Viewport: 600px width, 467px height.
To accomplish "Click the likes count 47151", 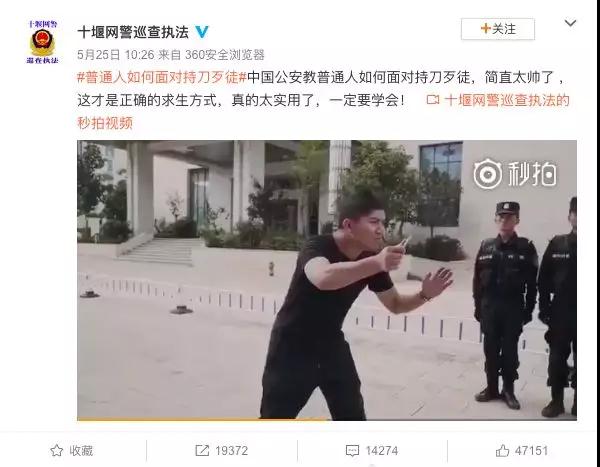I will click(x=531, y=451).
